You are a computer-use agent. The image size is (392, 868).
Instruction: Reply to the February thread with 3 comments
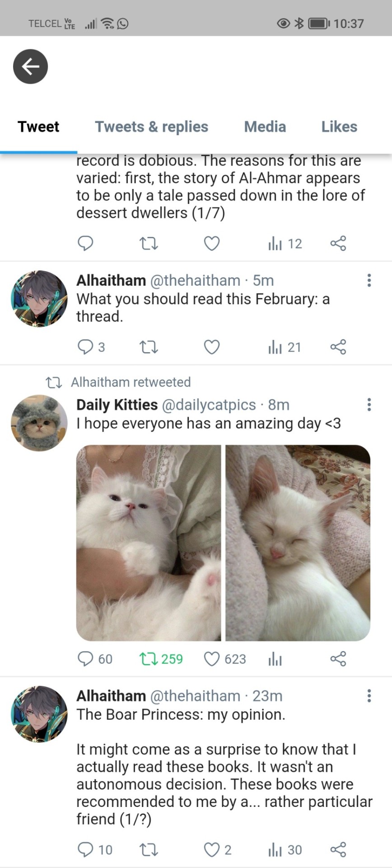[91, 347]
